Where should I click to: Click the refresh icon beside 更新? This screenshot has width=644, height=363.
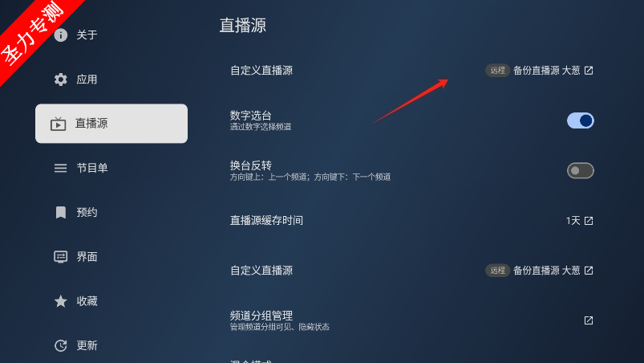pos(61,345)
